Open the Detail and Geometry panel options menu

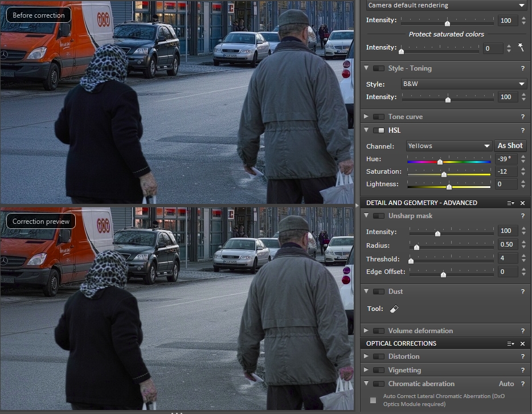click(511, 203)
